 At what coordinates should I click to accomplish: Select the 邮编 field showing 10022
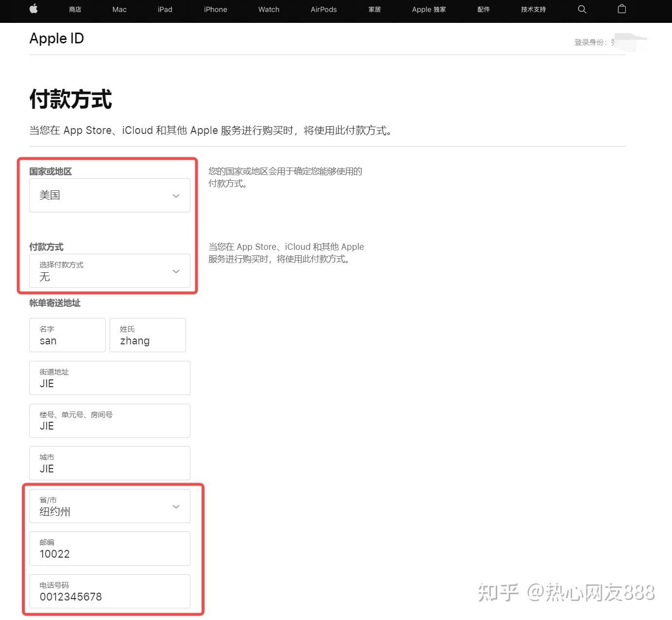[109, 548]
